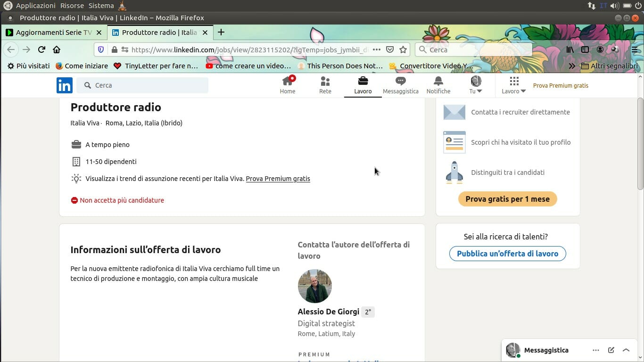
Task: Open the LinkedIn logo home link
Action: (x=65, y=85)
